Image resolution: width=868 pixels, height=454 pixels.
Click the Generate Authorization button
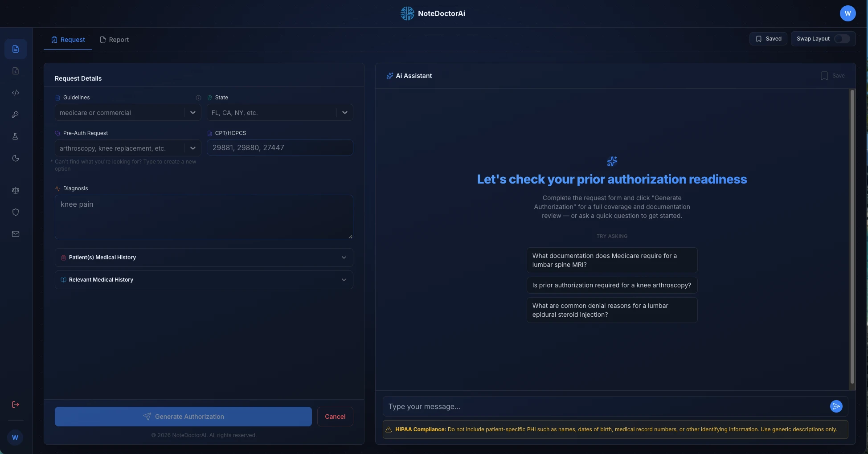183,417
